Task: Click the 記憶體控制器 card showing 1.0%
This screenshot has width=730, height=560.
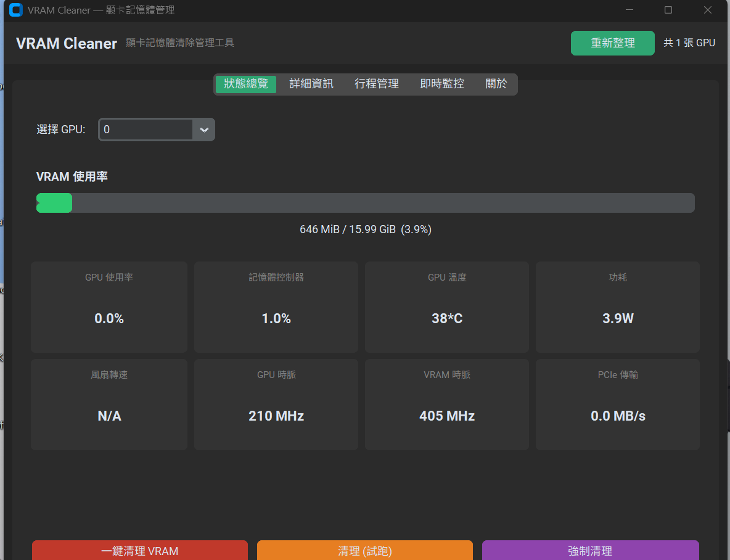Action: tap(276, 307)
